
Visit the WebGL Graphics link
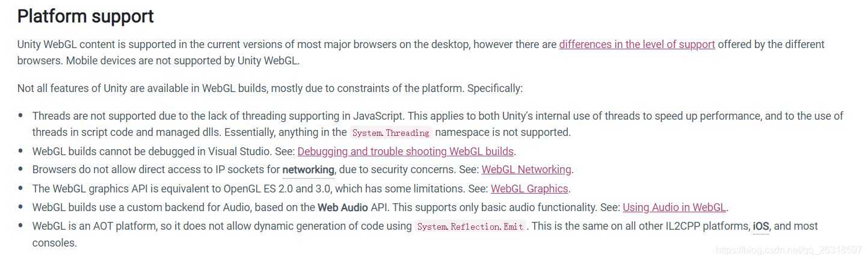pos(529,189)
